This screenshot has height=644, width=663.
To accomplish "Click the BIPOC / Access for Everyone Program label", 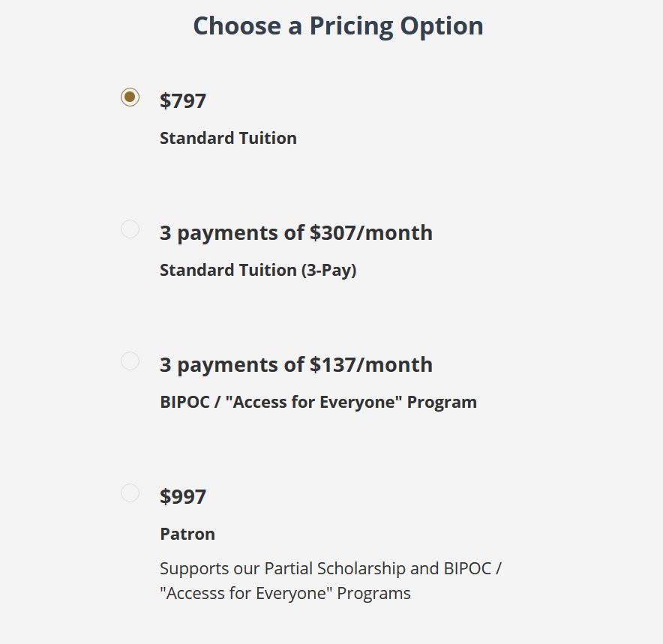I will [x=319, y=403].
